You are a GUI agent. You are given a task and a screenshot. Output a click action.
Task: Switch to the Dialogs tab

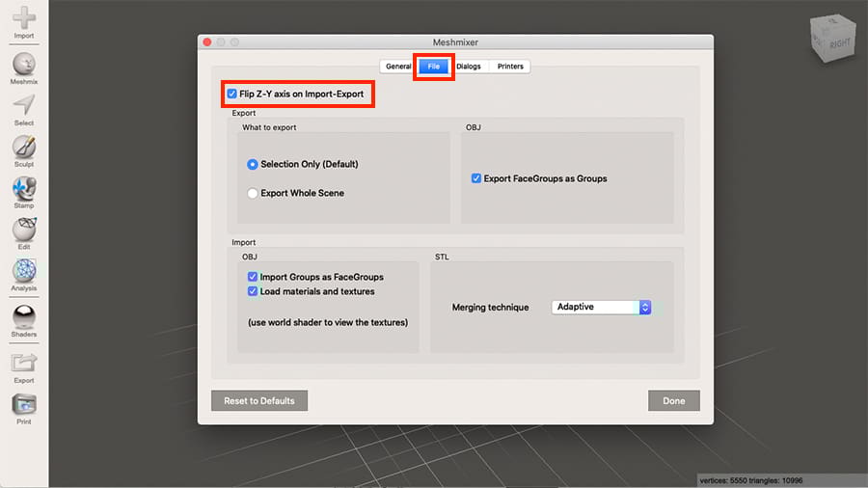(x=469, y=67)
